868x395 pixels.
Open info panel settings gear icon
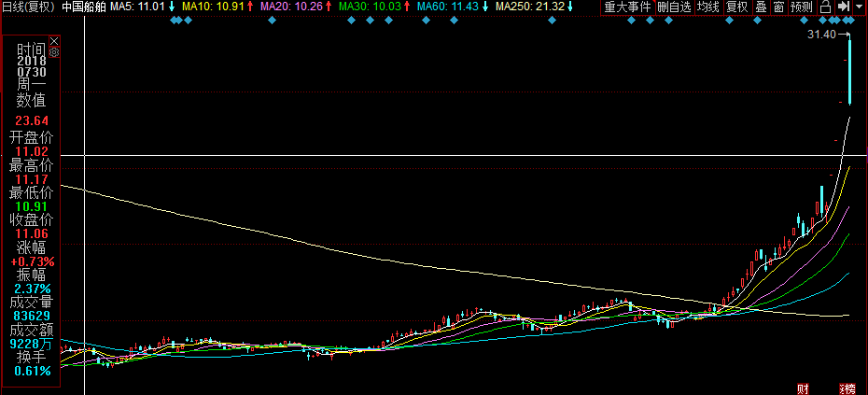coord(54,52)
